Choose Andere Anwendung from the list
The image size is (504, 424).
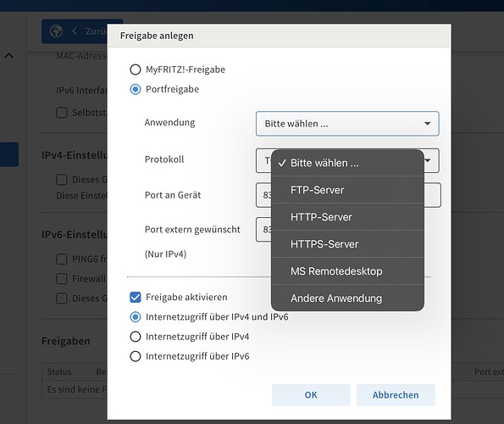click(x=347, y=298)
